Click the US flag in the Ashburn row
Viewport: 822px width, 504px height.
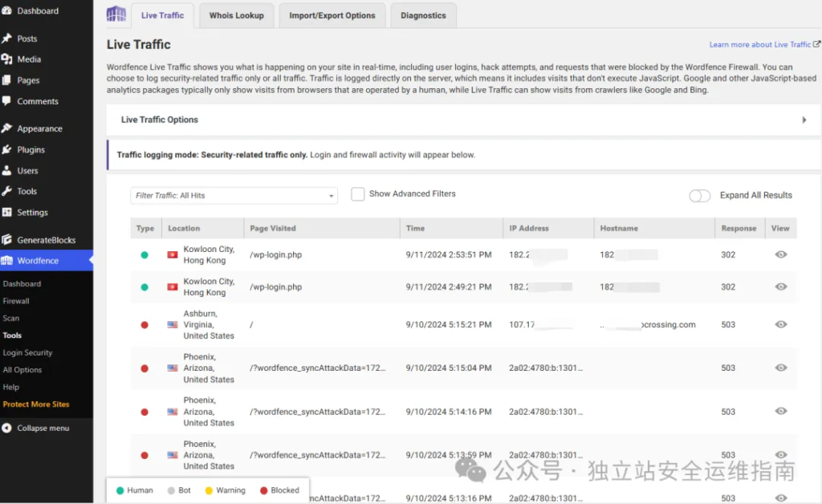172,325
